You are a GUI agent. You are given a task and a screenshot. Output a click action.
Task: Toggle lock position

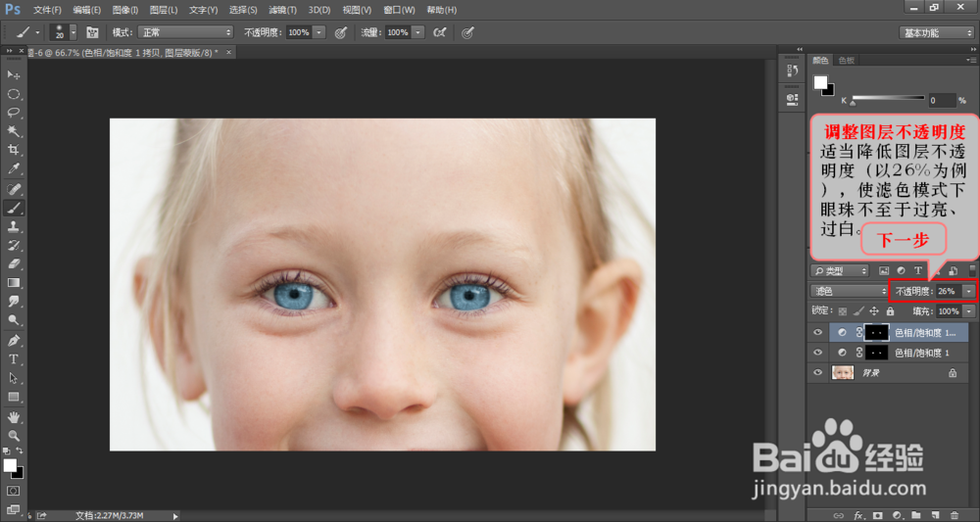(x=874, y=311)
